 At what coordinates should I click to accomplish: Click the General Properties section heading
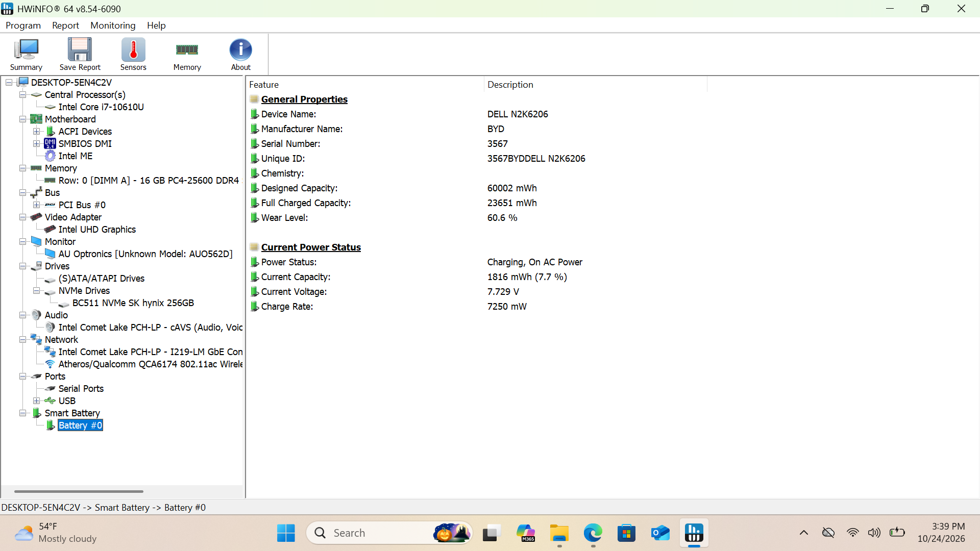pos(304,99)
